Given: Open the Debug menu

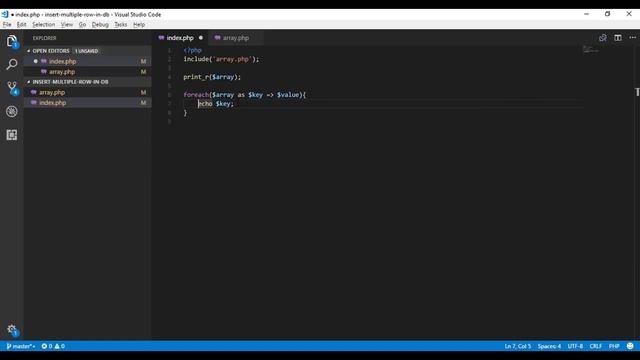Looking at the screenshot, I should pos(100,24).
